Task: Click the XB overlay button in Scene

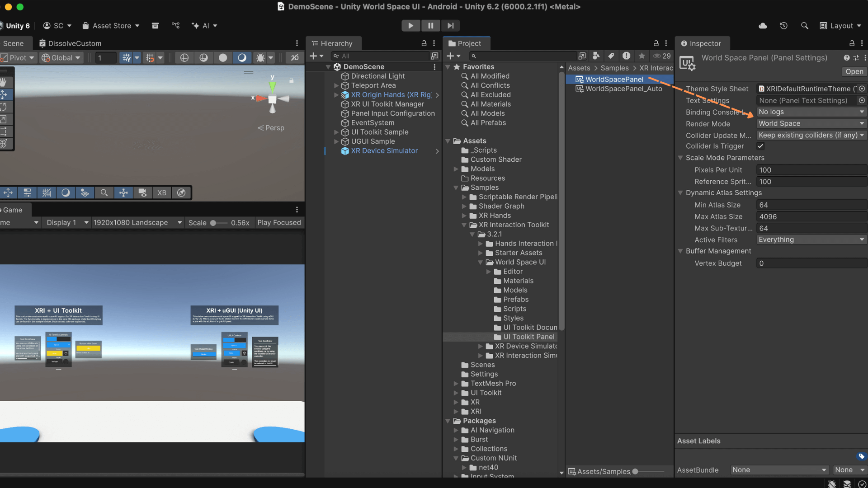Action: [x=162, y=193]
